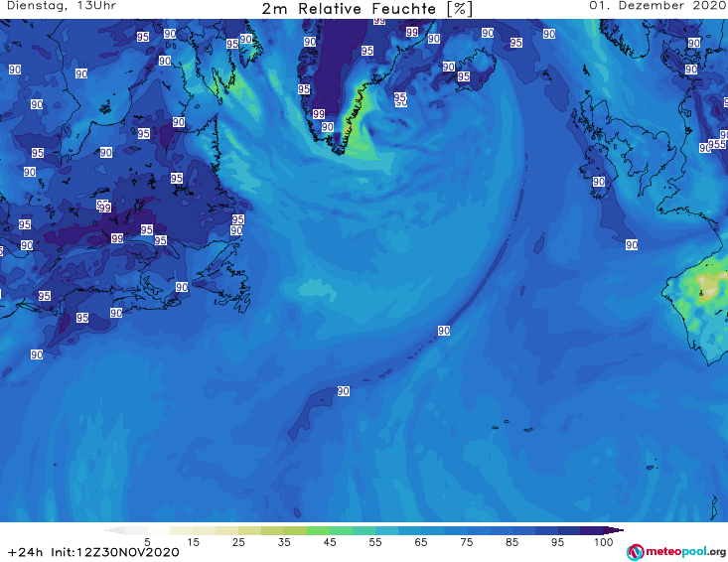The width and height of the screenshot is (728, 562).
Task: Click the '15' value on the color scale
Action: click(193, 542)
